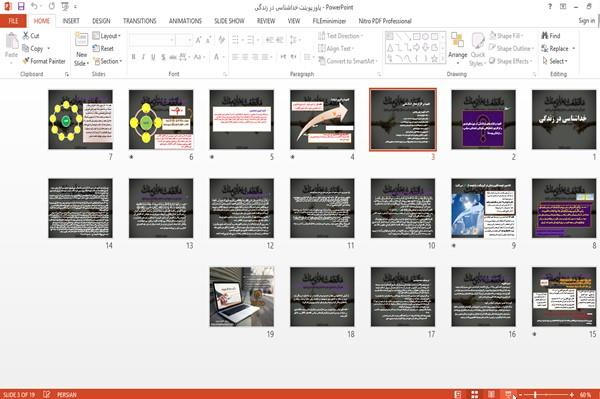
Task: Click the Undo arrow icon
Action: pyautogui.click(x=34, y=7)
